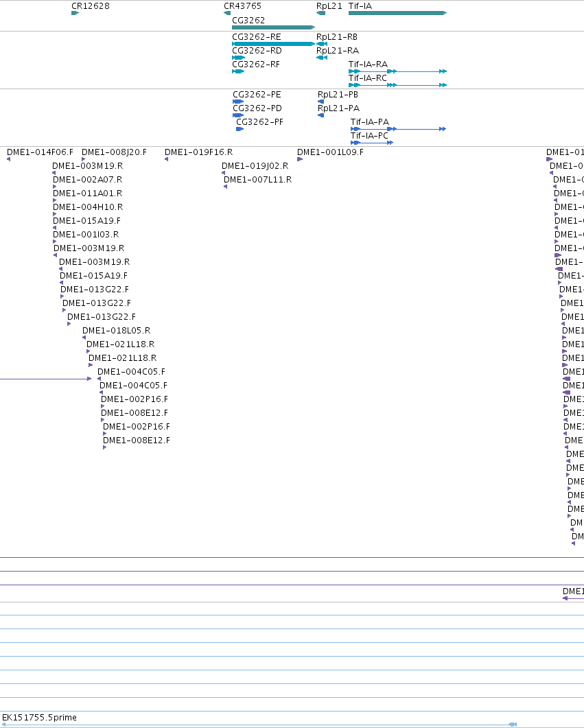Click the Tif-IA gene bar

click(x=398, y=13)
